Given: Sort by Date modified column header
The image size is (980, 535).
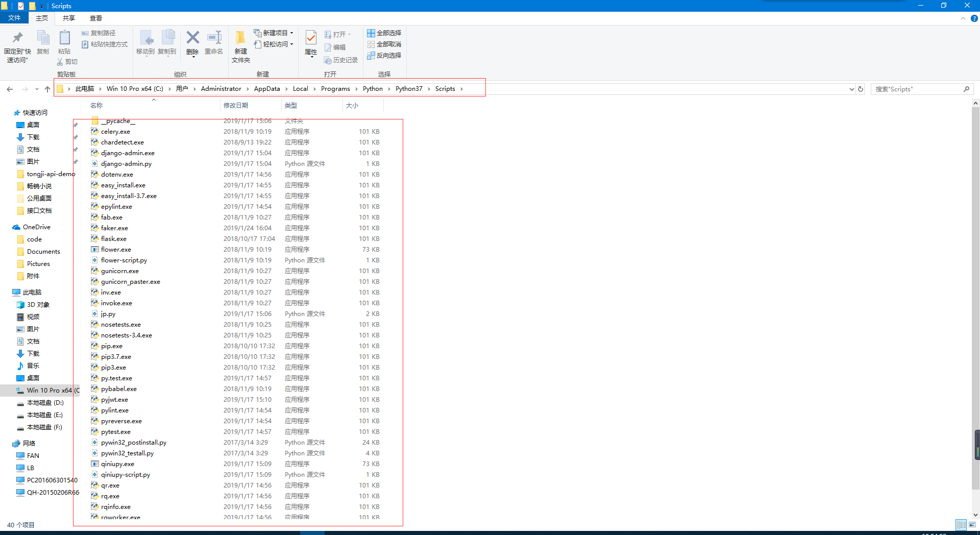Looking at the screenshot, I should [236, 106].
